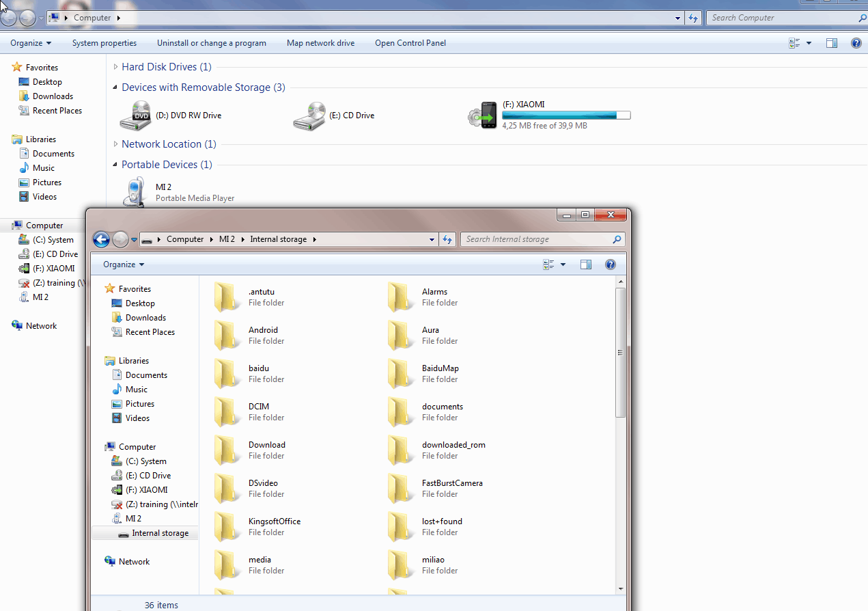Open the (F:) XIAOMI device icon
Viewport: 868px width, 611px height.
[484, 116]
